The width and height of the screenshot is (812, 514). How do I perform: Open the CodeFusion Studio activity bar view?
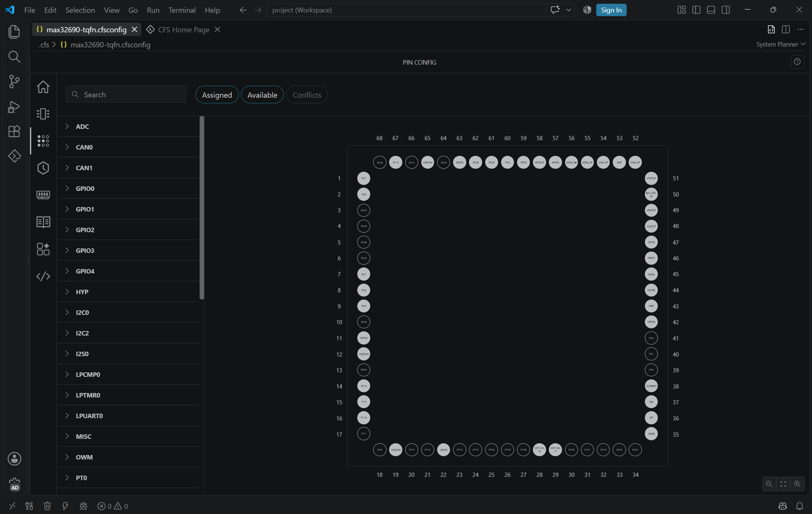pos(14,156)
